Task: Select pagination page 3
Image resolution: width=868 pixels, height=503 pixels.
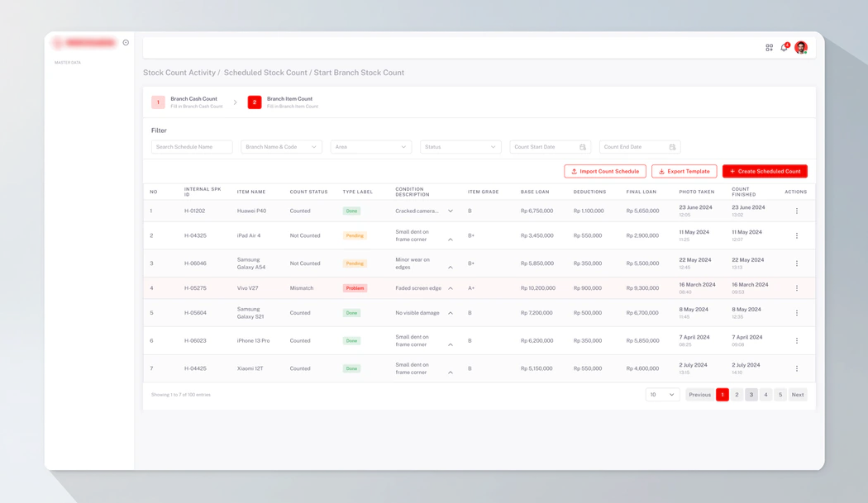Action: click(751, 395)
